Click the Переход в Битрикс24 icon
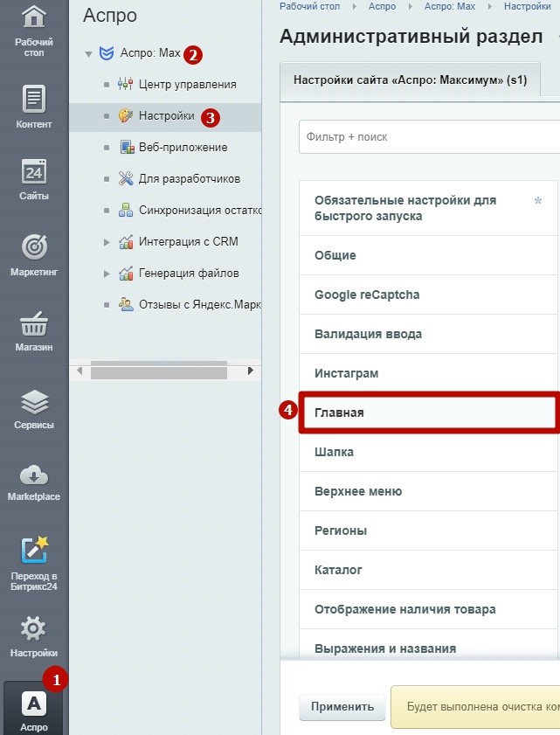560x735 pixels. point(34,550)
